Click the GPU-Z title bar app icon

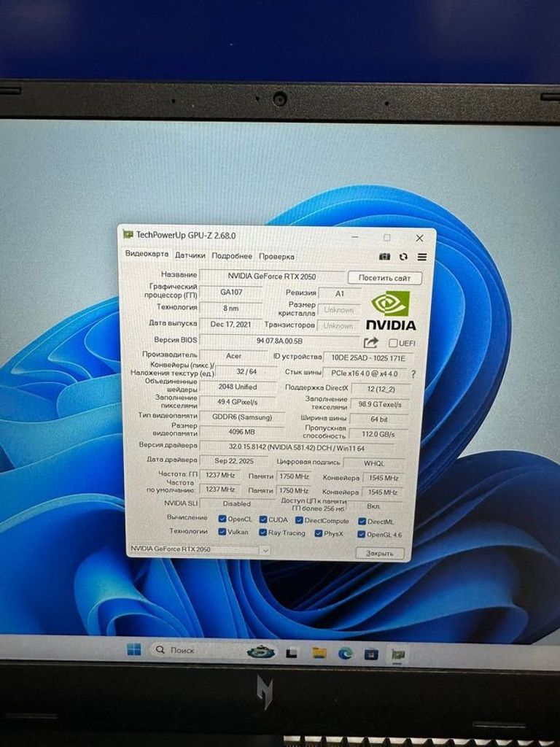[x=128, y=234]
